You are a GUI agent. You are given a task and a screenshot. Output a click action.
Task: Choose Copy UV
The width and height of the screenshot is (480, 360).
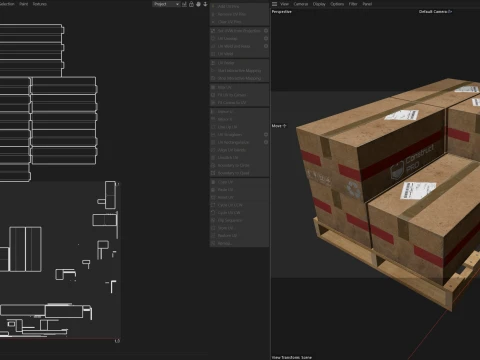click(x=239, y=182)
